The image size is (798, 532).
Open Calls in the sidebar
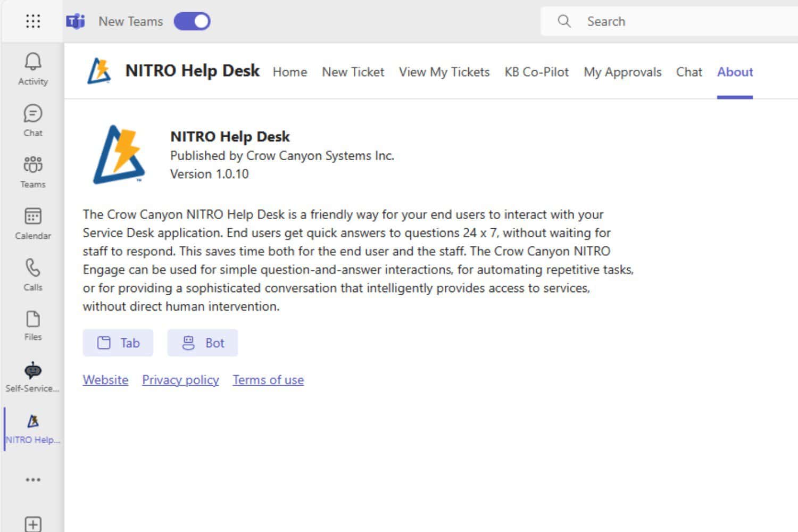tap(33, 275)
